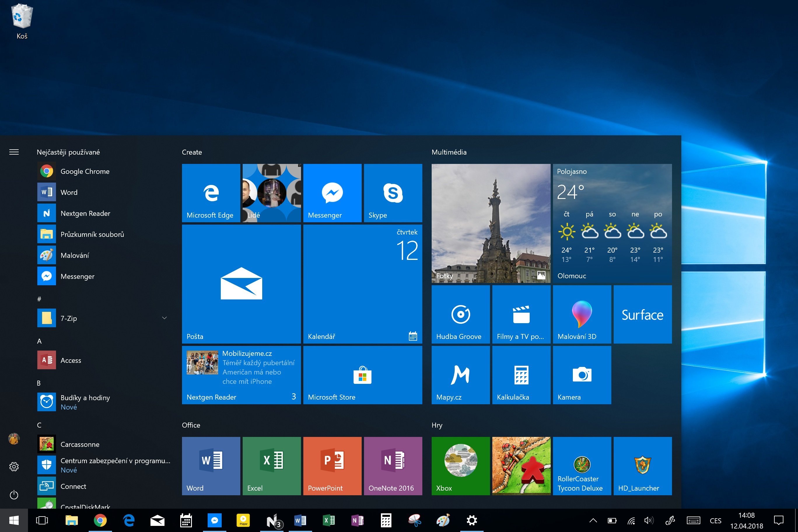Screen dimensions: 798x532
Task: Open Google Chrome from the taskbar
Action: click(x=100, y=520)
